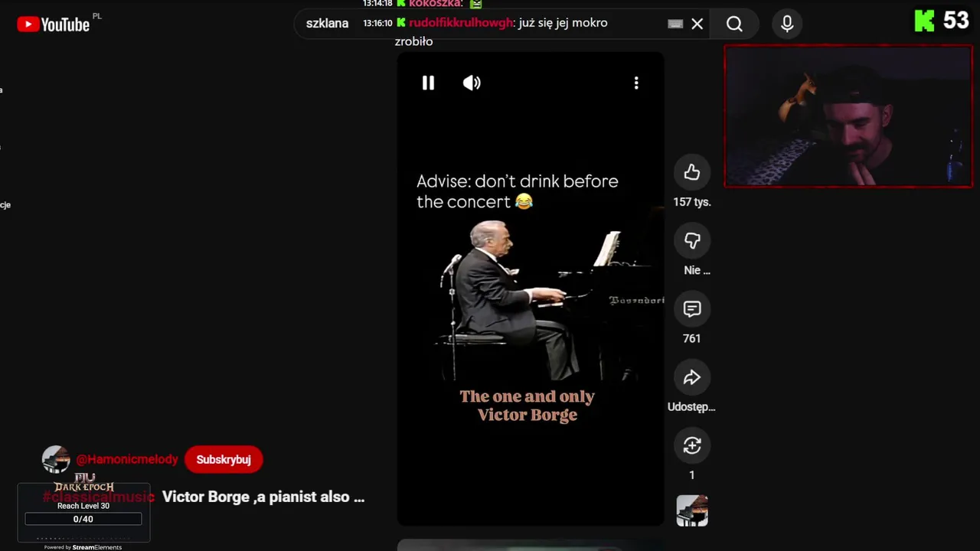Open the YouTube home logo
The height and width of the screenshot is (551, 980).
tap(54, 24)
